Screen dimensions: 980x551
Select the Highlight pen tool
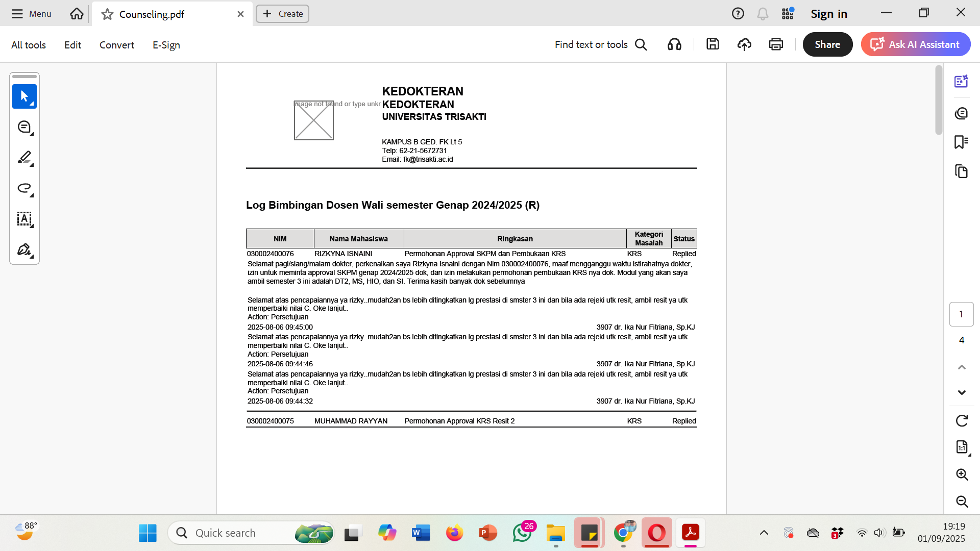pyautogui.click(x=24, y=158)
